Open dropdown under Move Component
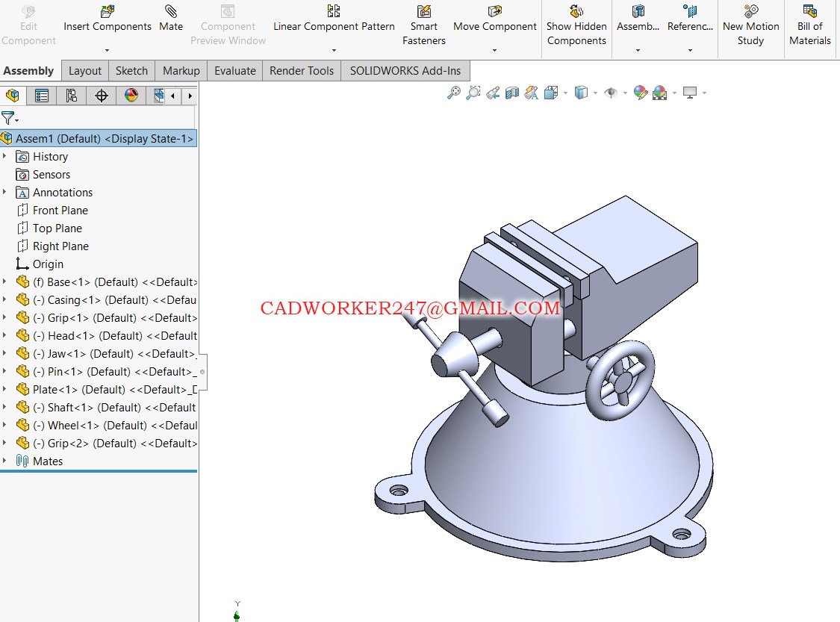Viewport: 840px width, 622px height. click(x=494, y=50)
